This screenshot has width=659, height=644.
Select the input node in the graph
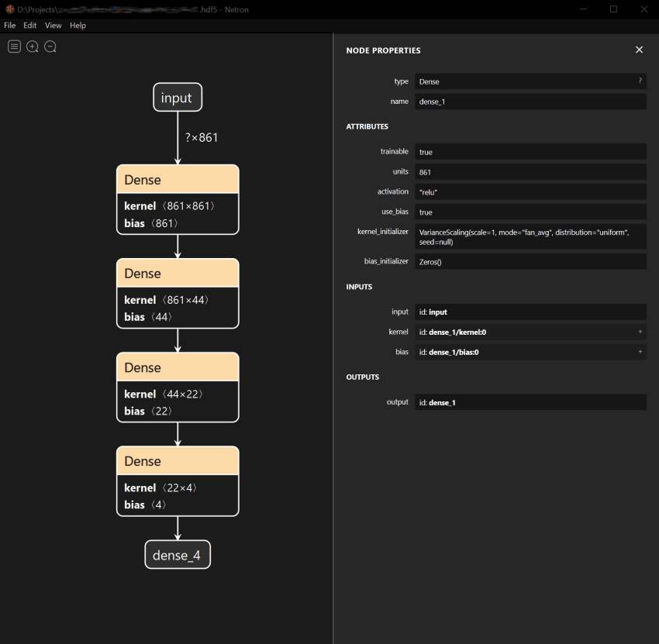point(177,97)
